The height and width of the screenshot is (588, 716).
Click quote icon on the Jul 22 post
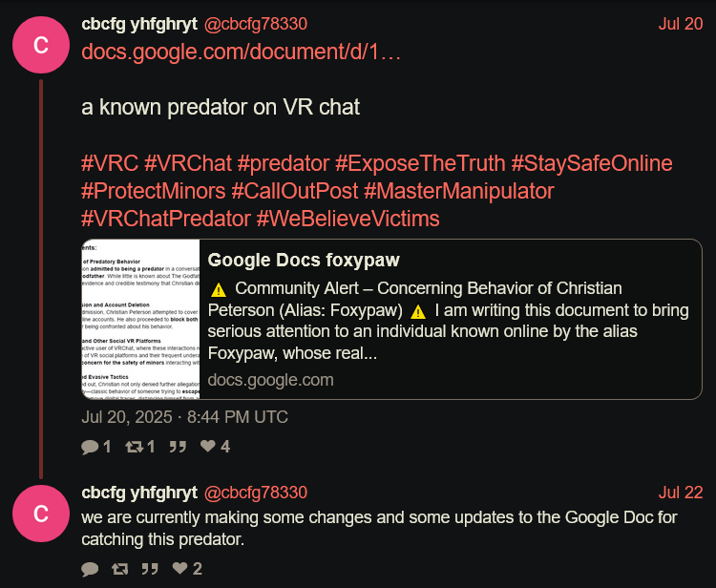tap(150, 569)
